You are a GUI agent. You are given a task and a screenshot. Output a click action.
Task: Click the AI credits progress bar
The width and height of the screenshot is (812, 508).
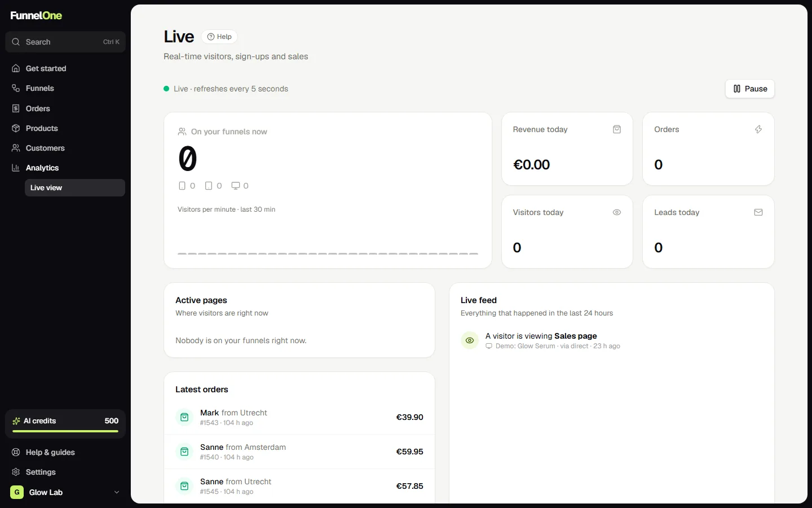click(65, 431)
